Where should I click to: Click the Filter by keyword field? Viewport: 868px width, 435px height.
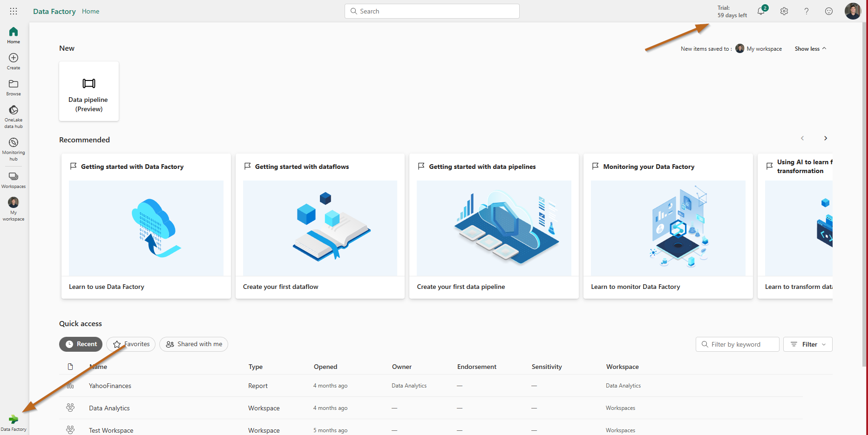pos(738,344)
